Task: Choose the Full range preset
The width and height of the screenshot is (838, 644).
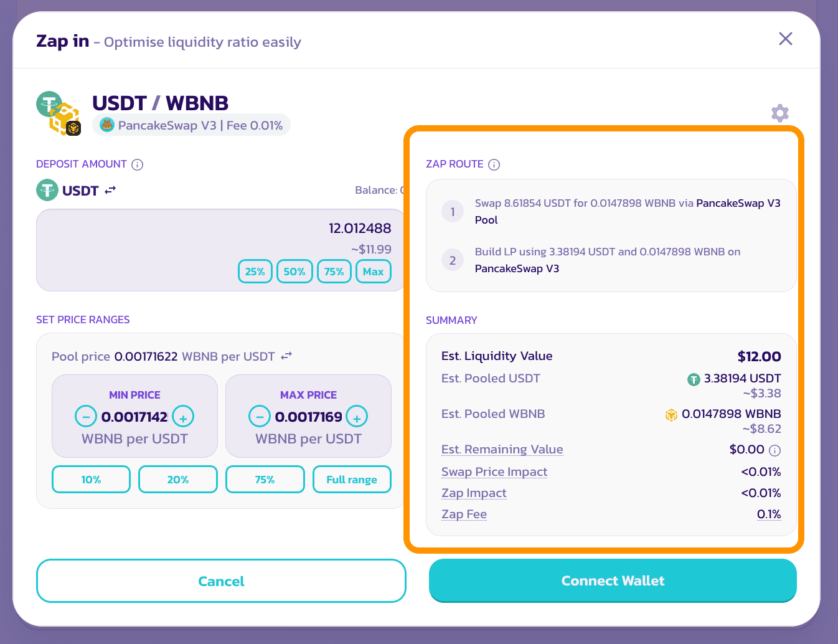Action: [x=352, y=480]
